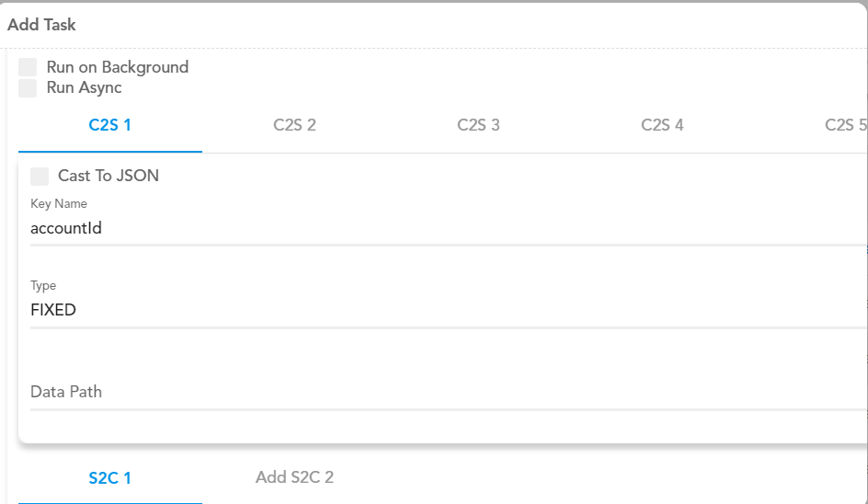This screenshot has width=868, height=504.
Task: Tick the Run Async checkbox
Action: (28, 87)
